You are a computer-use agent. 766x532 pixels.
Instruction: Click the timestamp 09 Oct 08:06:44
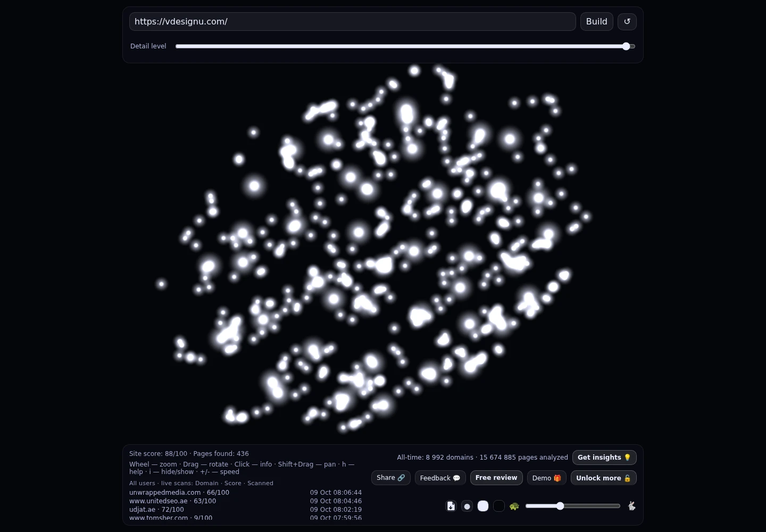tap(336, 493)
